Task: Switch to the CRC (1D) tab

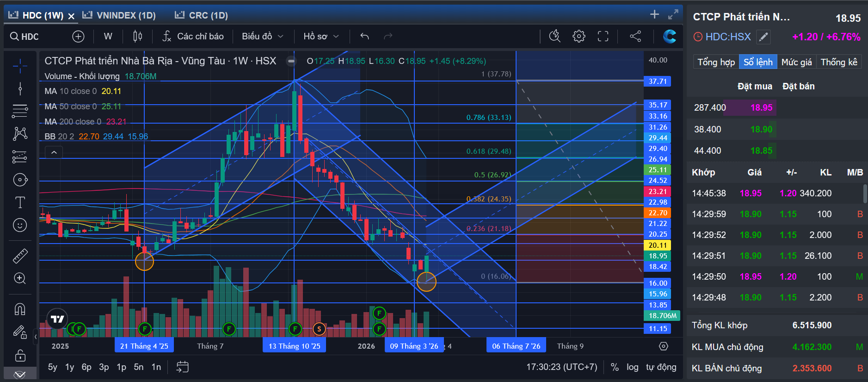Action: coord(201,15)
